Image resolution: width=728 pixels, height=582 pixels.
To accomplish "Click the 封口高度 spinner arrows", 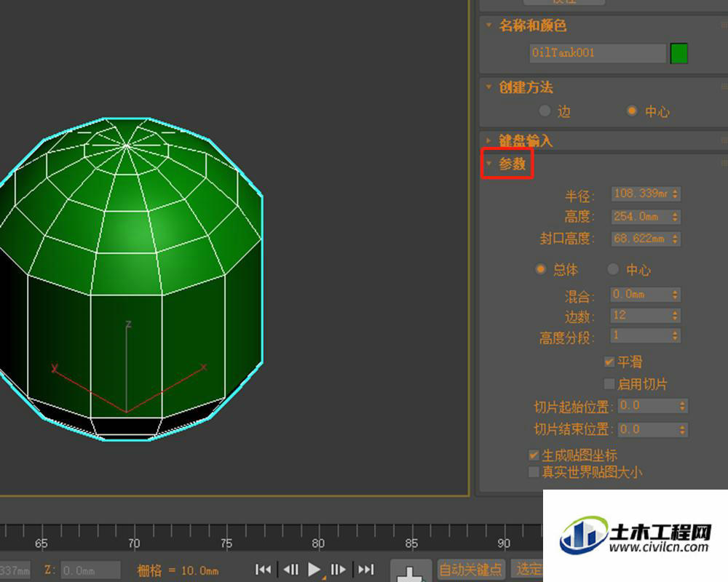I will click(676, 239).
